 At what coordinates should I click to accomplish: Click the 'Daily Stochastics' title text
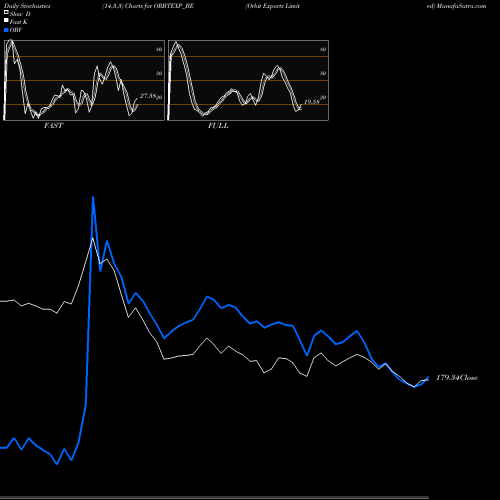coord(27,6)
